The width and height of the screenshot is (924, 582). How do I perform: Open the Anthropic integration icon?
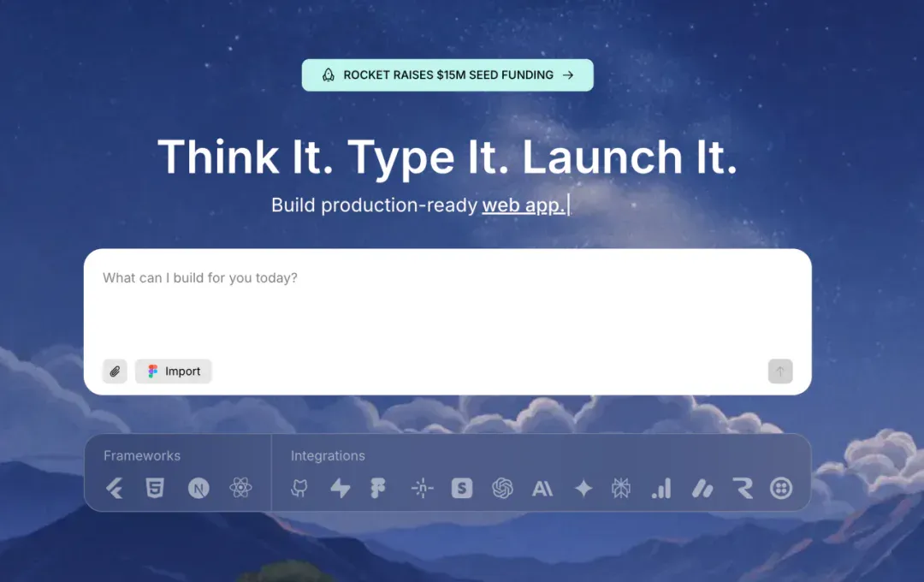542,489
